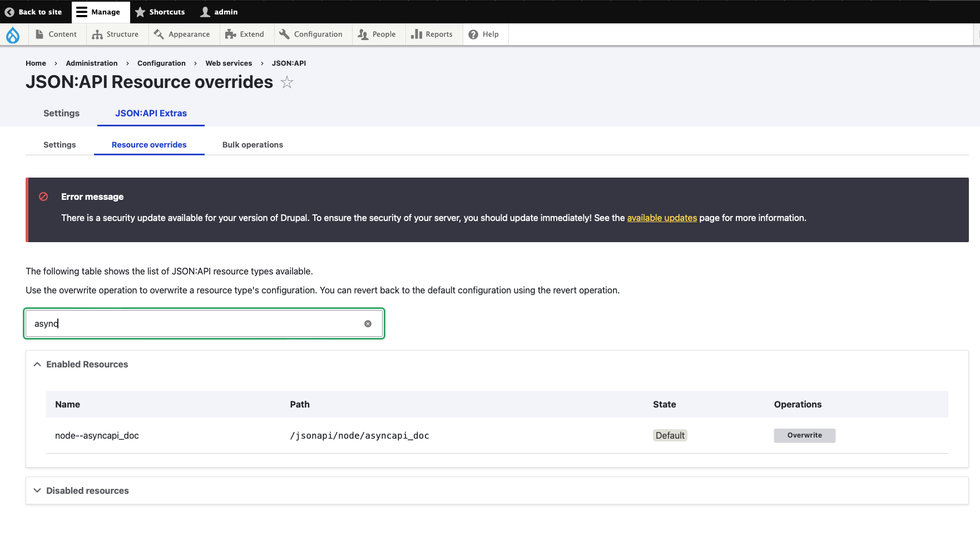Collapse the Enabled Resources section
This screenshot has height=540, width=980.
pos(37,364)
